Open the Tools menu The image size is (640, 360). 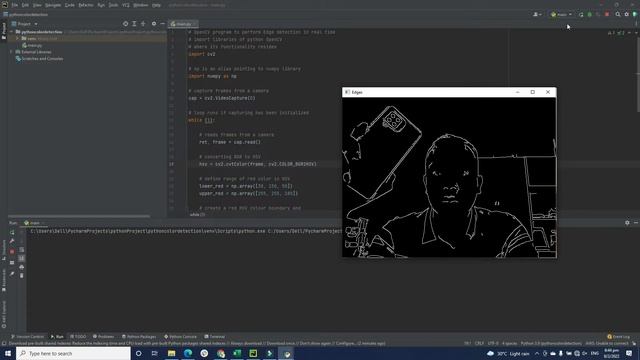(x=113, y=5)
